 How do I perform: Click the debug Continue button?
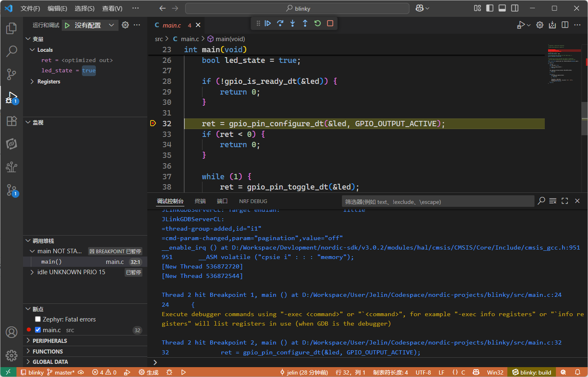click(x=268, y=23)
